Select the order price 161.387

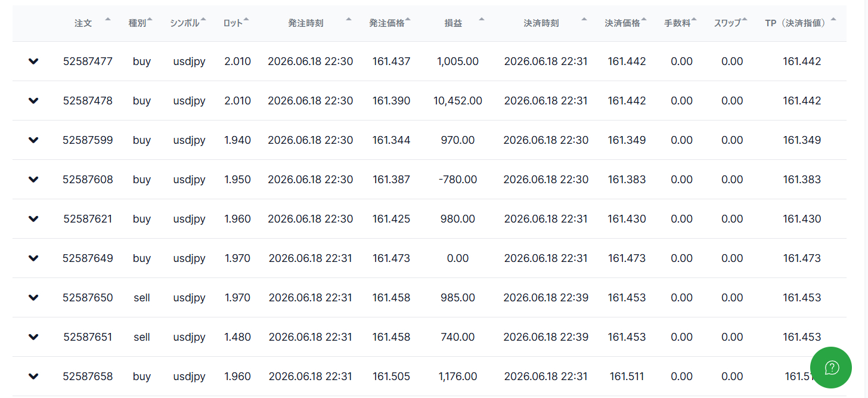[x=392, y=180]
